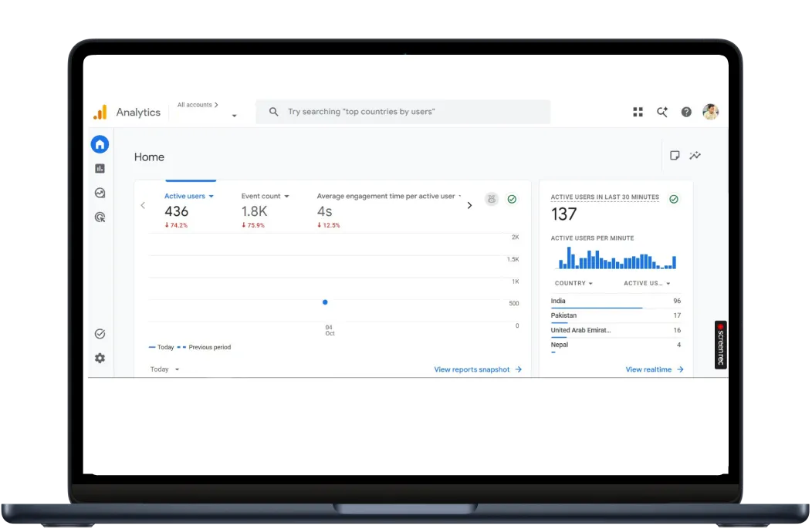This screenshot has height=529, width=812.
Task: Click green check status on overview card
Action: click(512, 199)
